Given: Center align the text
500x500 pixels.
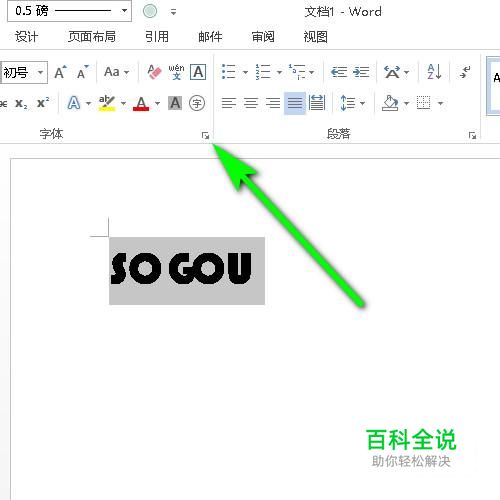Looking at the screenshot, I should [251, 103].
